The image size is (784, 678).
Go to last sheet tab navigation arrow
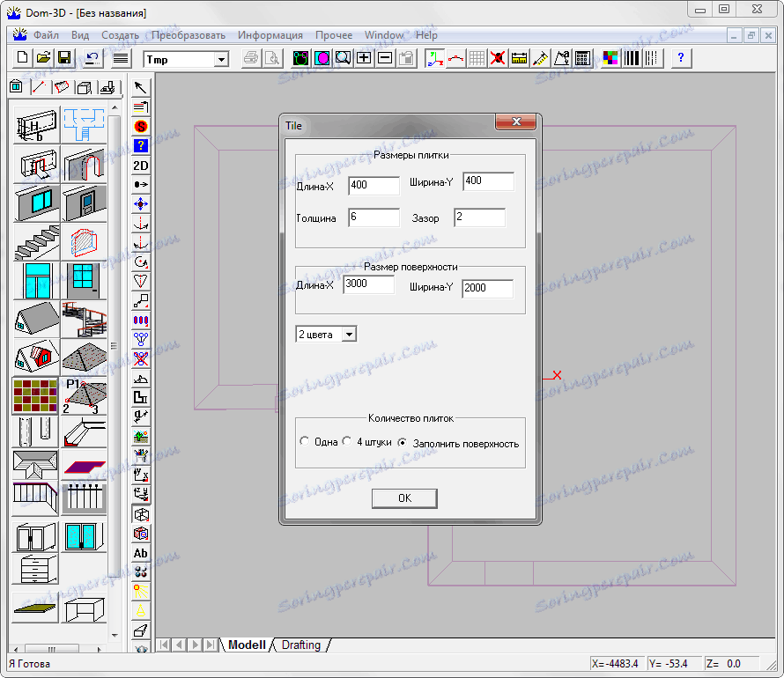211,645
